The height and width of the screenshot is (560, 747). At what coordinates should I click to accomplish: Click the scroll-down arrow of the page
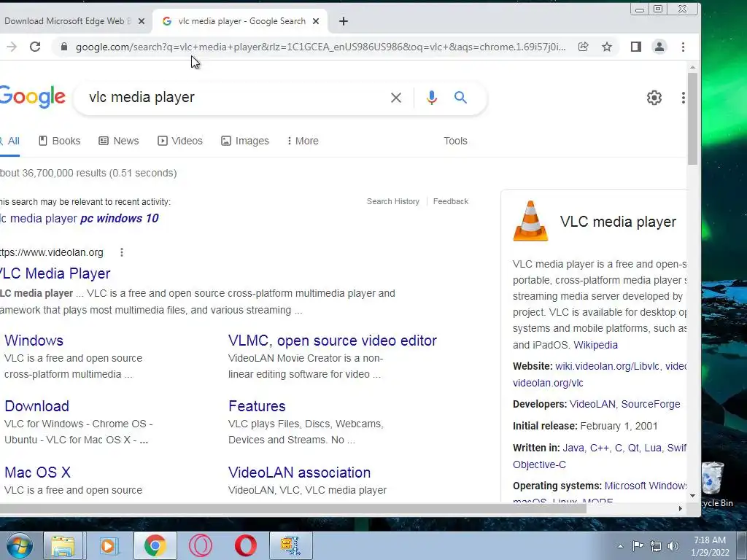[x=693, y=496]
